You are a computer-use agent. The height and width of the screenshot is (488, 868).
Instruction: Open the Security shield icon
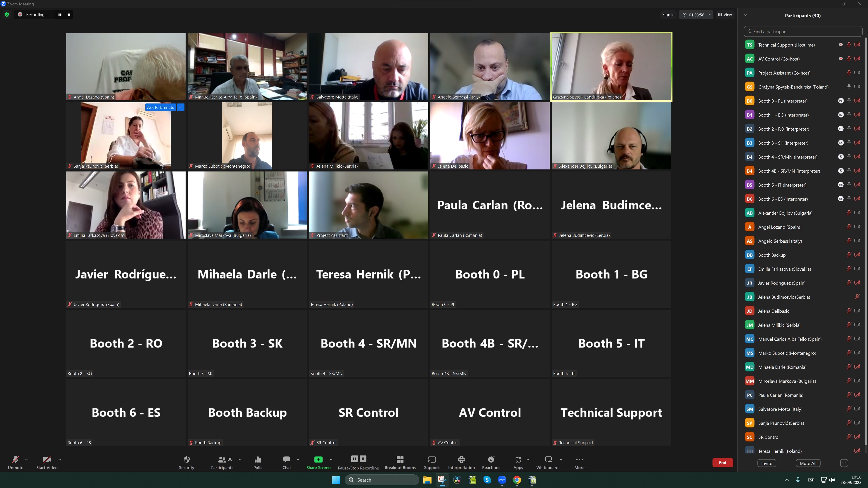point(186,459)
